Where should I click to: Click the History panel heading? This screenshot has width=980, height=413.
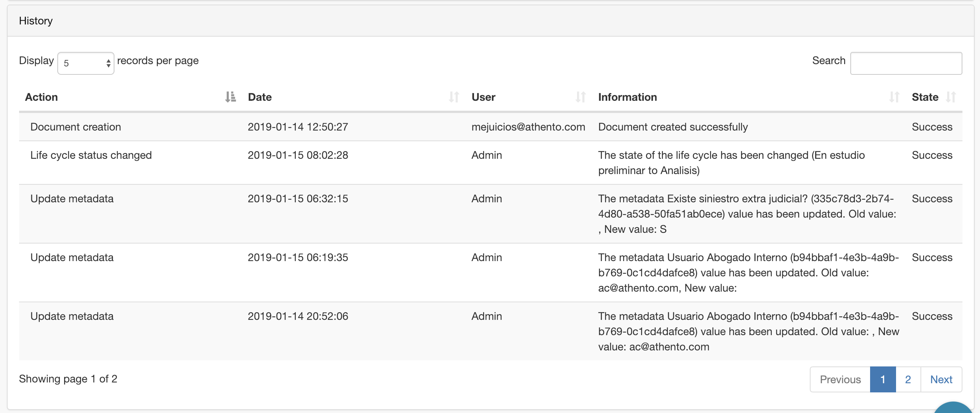click(36, 21)
